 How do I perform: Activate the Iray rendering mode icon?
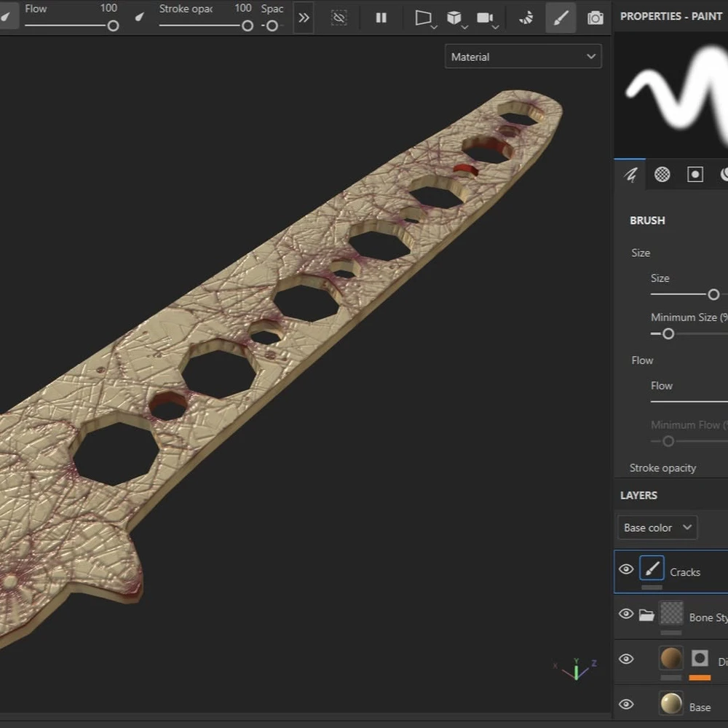(x=526, y=18)
